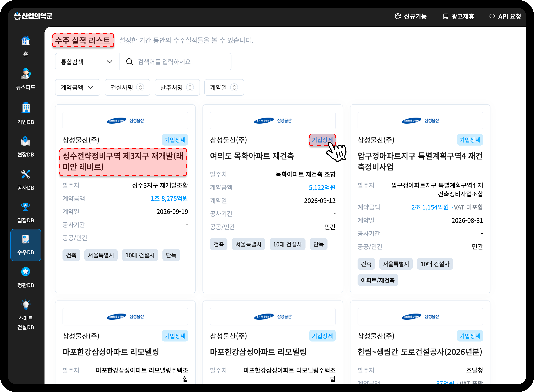Image resolution: width=534 pixels, height=392 pixels.
Task: Click 서울특별시 tag on the 여의도 목화아파트 card
Action: tap(248, 244)
